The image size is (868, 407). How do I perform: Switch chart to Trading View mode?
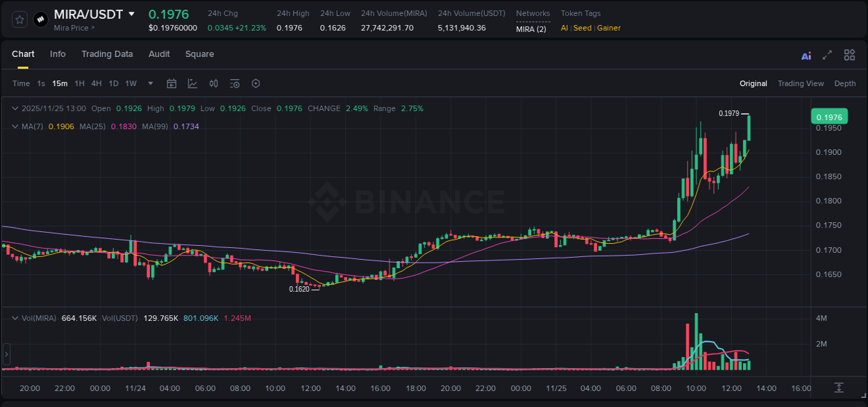tap(801, 83)
